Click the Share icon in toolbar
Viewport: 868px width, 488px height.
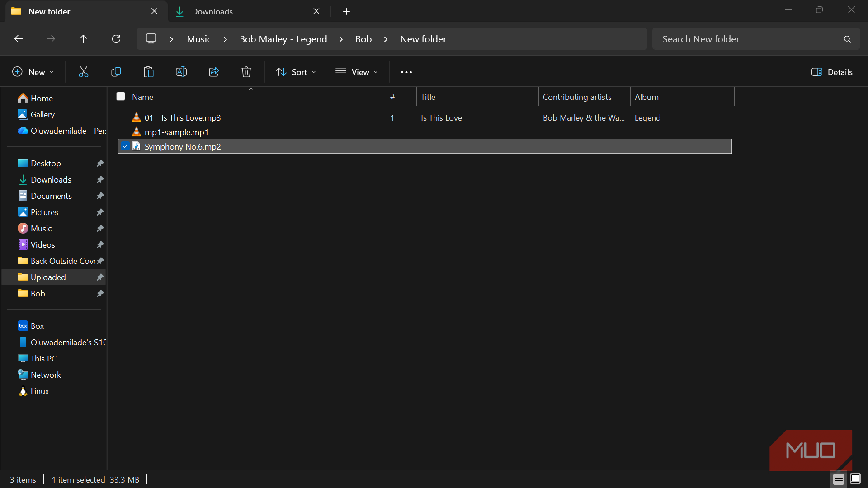coord(214,72)
